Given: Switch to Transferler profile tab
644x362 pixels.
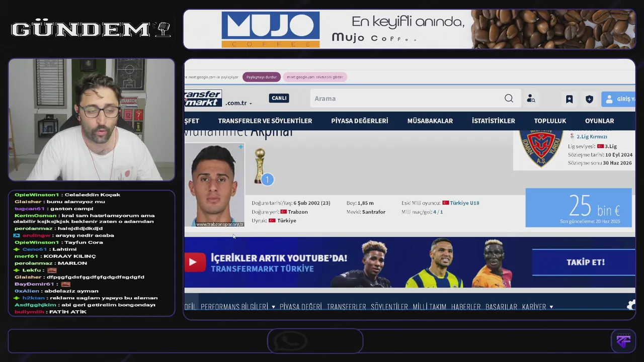Looking at the screenshot, I should (x=346, y=307).
